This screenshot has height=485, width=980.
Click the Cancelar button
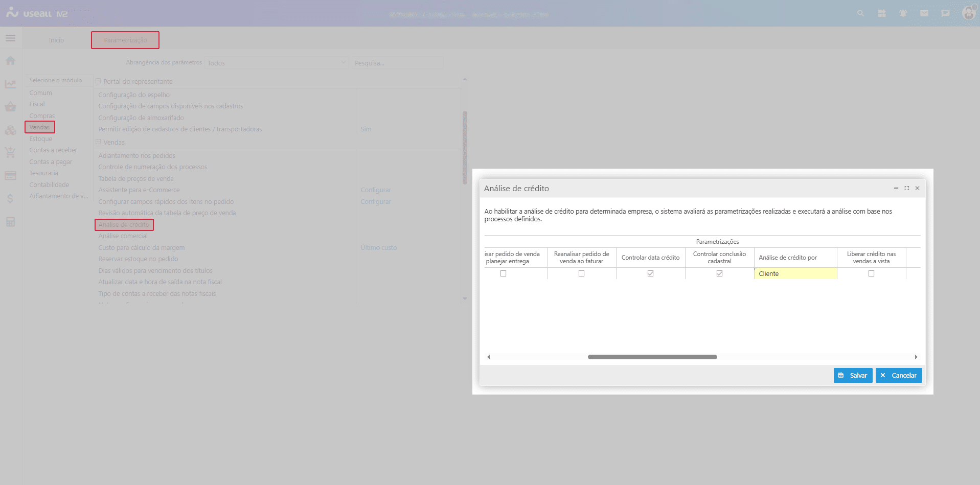[x=899, y=375]
